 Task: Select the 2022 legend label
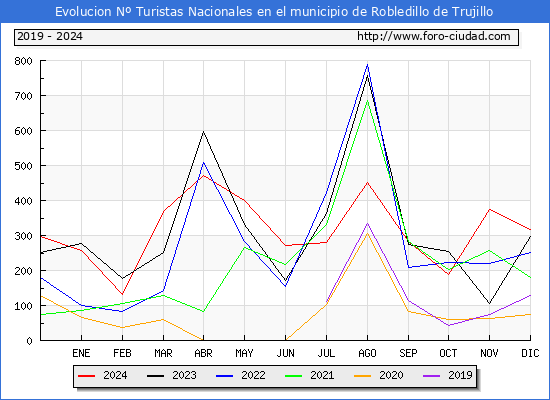click(253, 375)
